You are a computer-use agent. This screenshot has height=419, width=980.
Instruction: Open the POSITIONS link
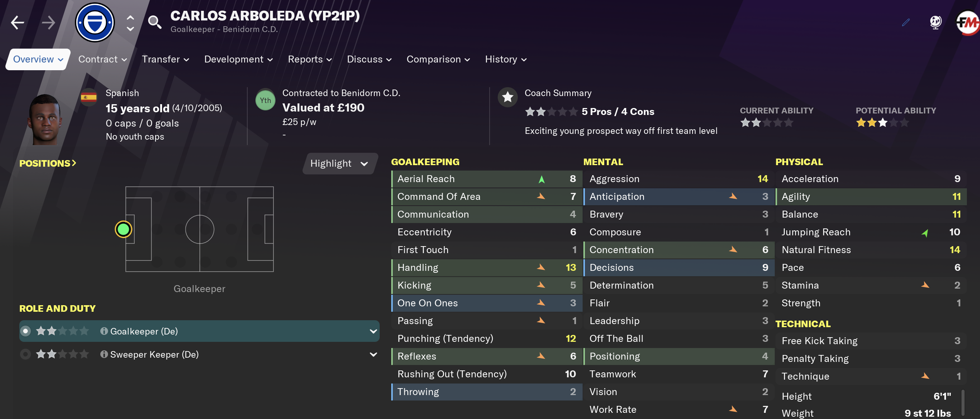click(48, 163)
